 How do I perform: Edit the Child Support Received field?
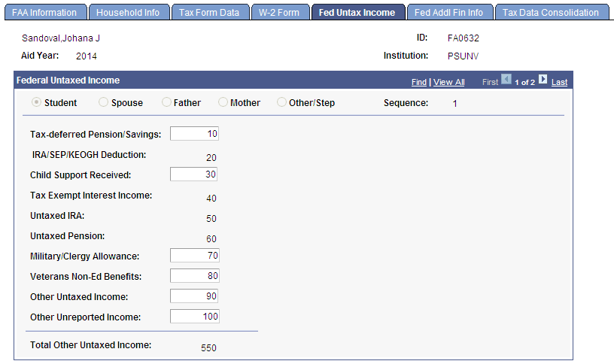[193, 174]
